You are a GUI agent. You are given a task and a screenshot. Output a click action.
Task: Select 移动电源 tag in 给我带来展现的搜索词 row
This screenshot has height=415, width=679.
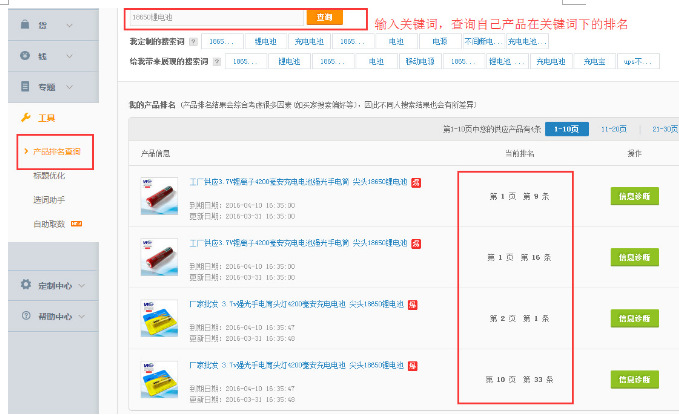tap(420, 61)
